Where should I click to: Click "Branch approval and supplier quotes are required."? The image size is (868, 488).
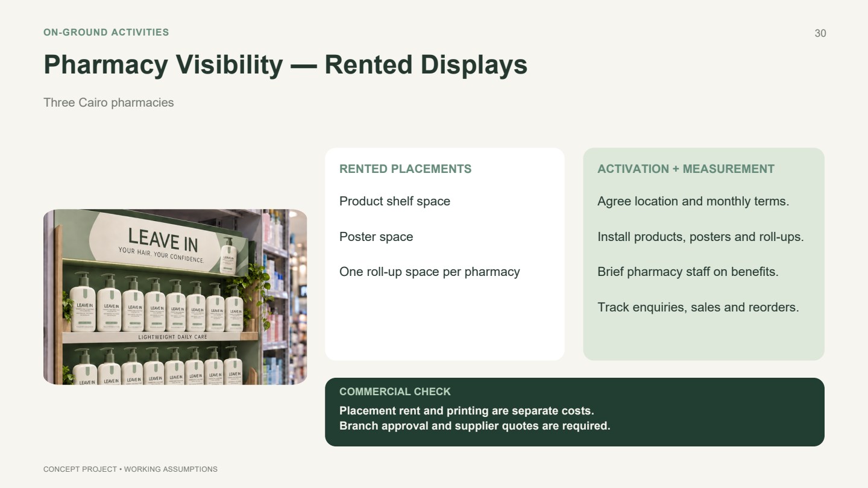click(475, 426)
